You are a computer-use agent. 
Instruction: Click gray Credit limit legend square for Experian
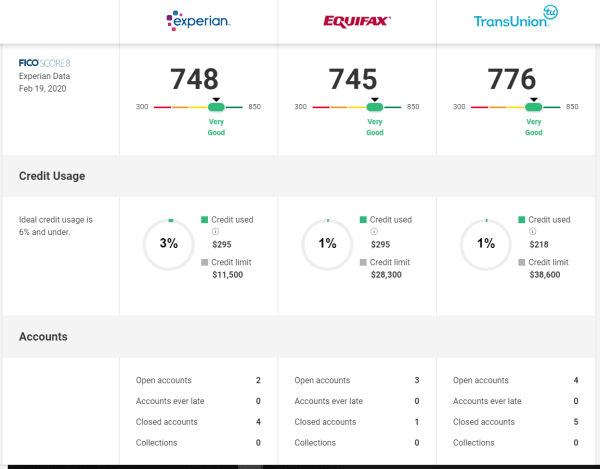204,262
